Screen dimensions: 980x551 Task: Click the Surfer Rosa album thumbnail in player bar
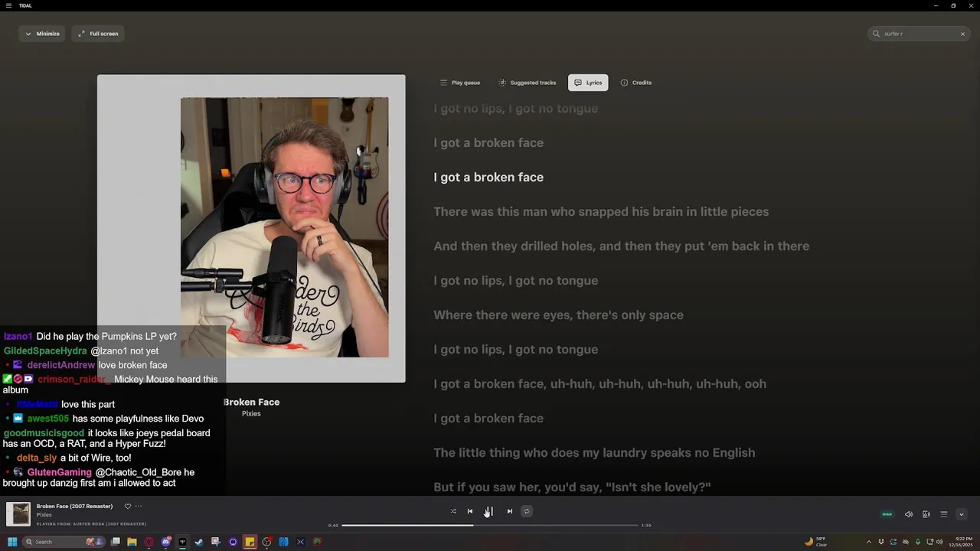point(18,514)
